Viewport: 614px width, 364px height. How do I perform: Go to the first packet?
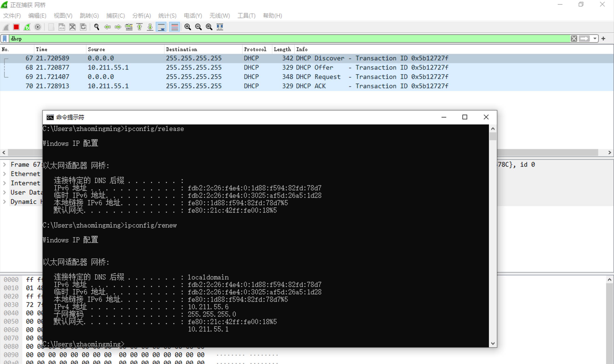pyautogui.click(x=139, y=27)
